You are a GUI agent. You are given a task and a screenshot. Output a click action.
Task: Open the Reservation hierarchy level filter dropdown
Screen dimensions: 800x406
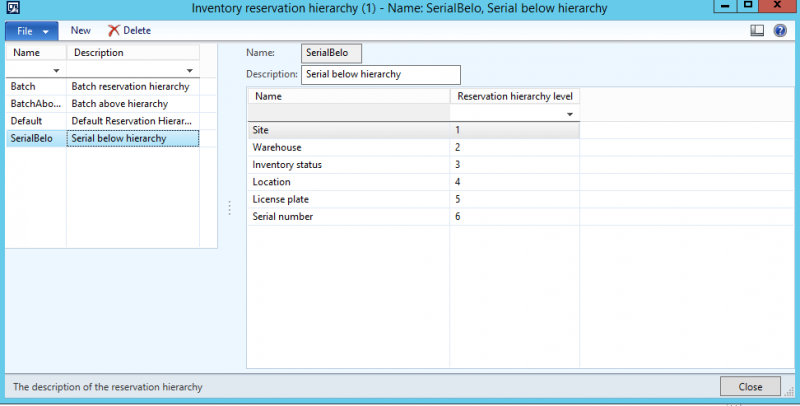(570, 114)
